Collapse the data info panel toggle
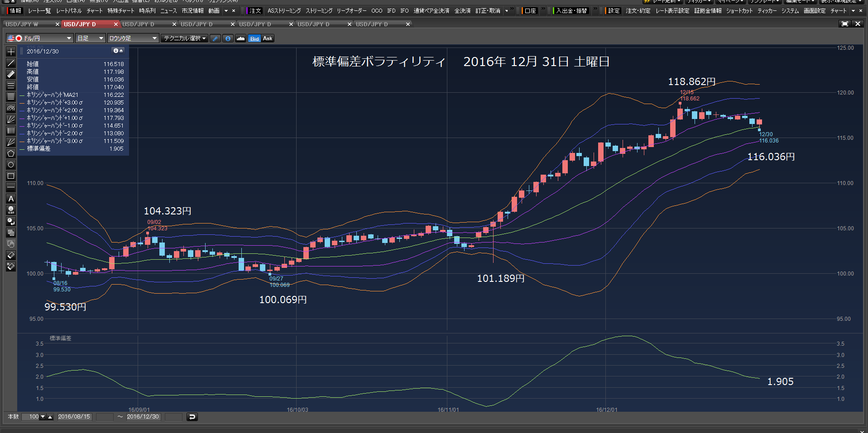 118,51
